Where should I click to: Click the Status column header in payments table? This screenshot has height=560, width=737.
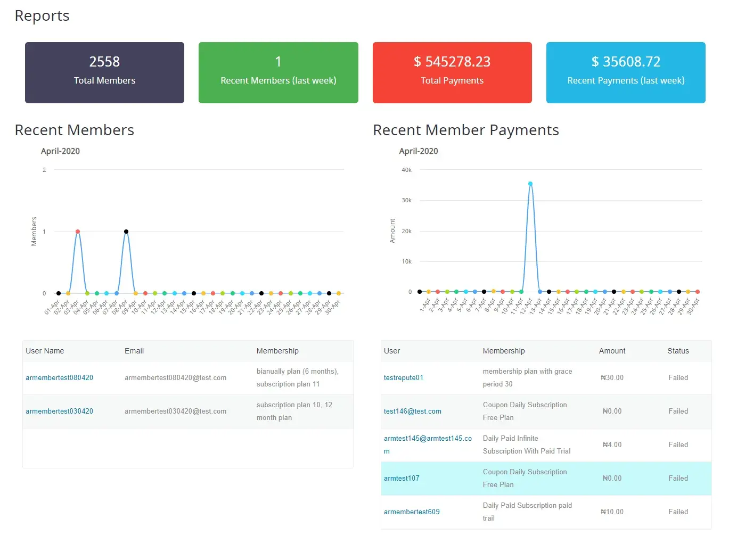(678, 351)
